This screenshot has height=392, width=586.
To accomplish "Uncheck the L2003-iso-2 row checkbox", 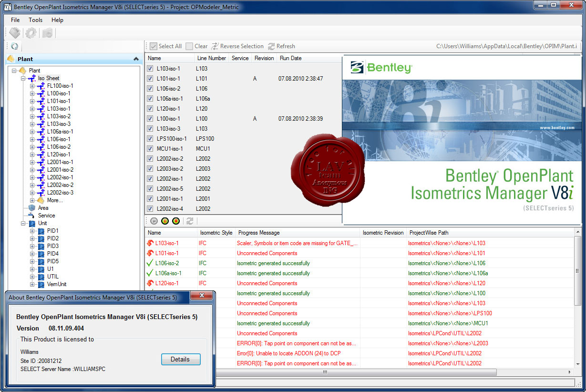I will (x=150, y=169).
